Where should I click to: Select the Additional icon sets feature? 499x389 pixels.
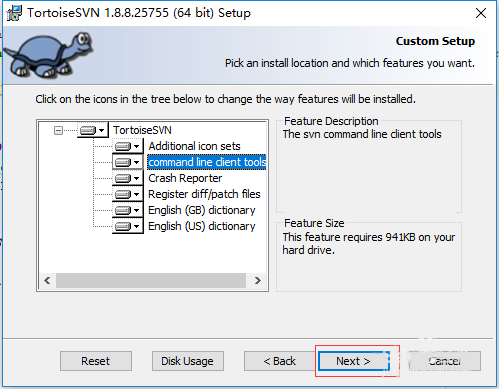(194, 146)
